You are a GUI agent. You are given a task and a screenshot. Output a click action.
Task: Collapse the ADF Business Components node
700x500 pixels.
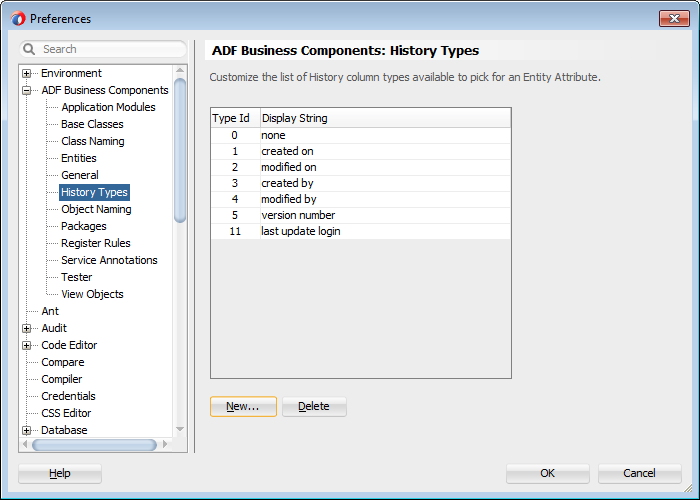click(x=26, y=90)
